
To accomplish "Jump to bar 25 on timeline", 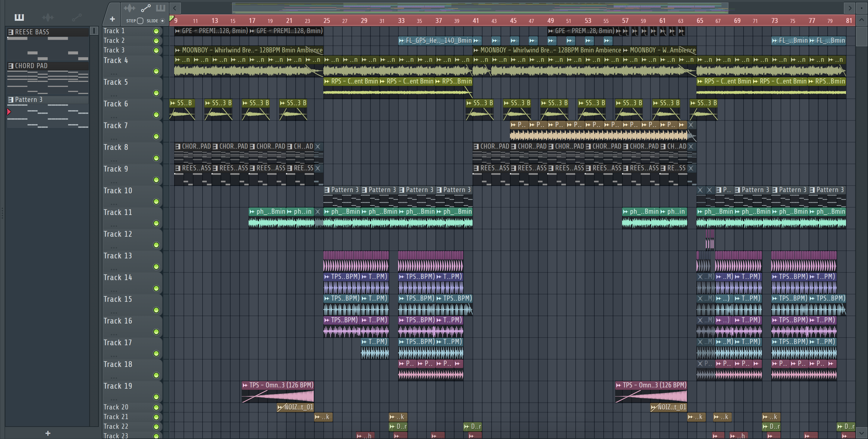I will pos(326,21).
